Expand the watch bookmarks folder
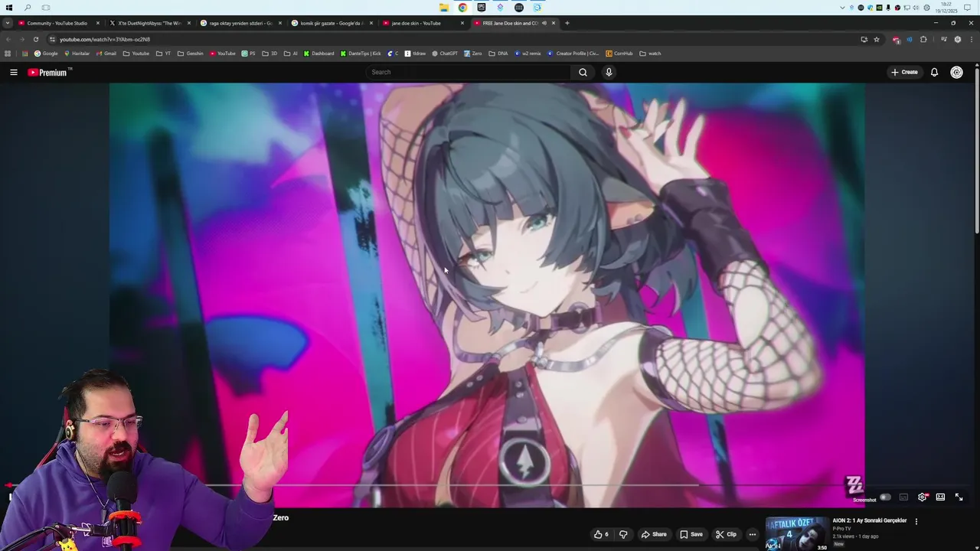The width and height of the screenshot is (980, 551). pyautogui.click(x=650, y=54)
